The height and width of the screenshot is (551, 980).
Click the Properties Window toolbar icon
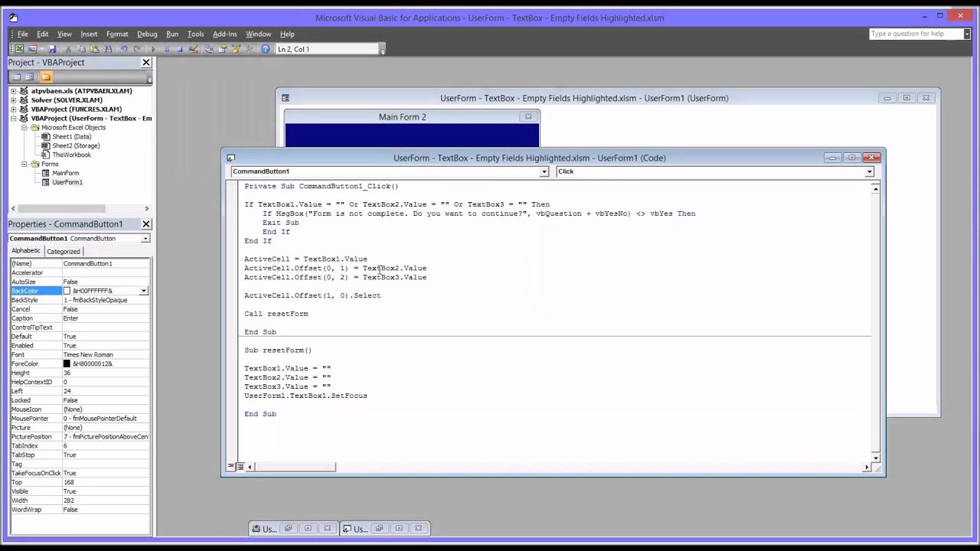pos(223,49)
